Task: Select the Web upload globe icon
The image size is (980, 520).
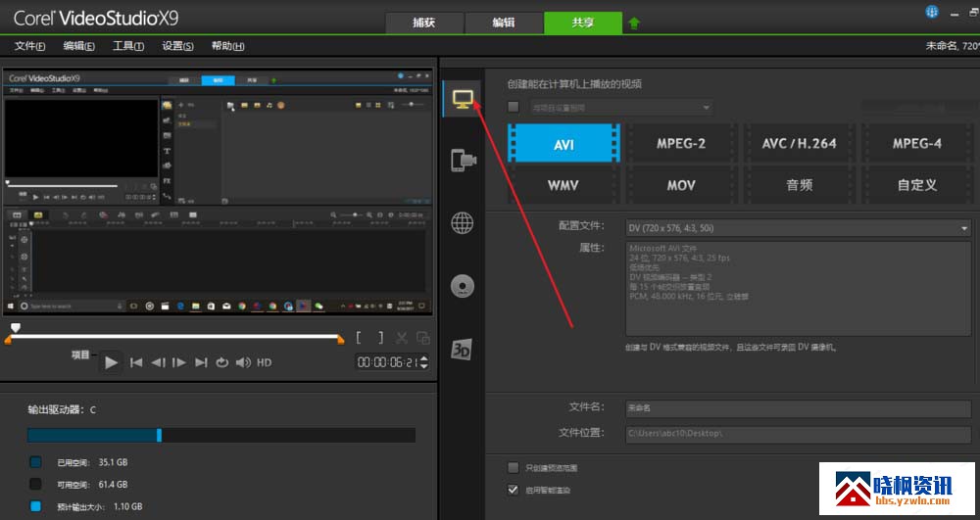Action: tap(463, 223)
